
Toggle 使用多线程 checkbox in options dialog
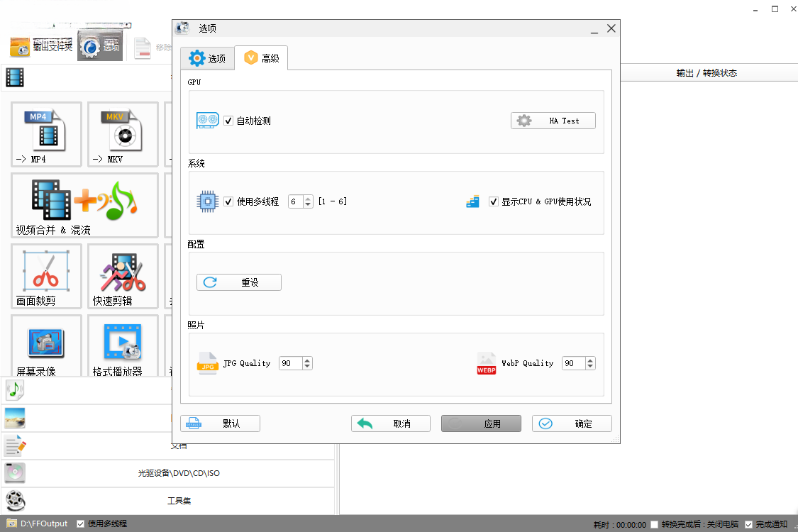click(x=228, y=201)
